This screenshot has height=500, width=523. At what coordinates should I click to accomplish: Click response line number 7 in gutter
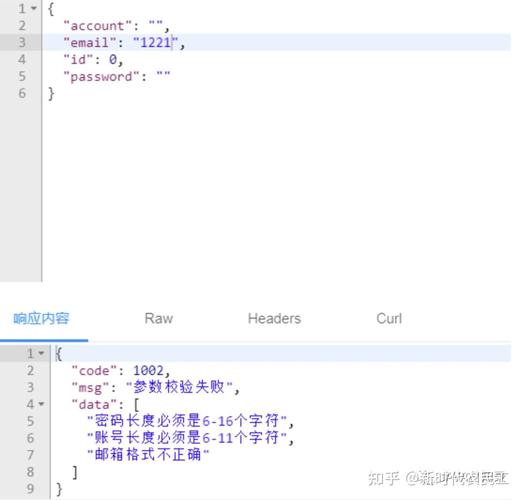pos(30,455)
